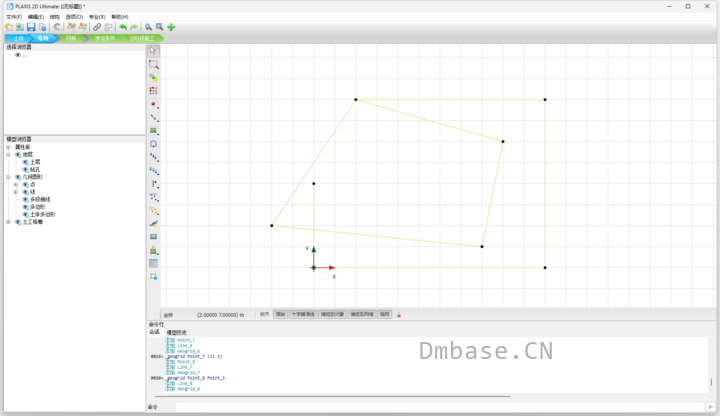This screenshot has height=416, width=720.
Task: Toggle visibility eye for 钻孔
Action: pos(25,169)
